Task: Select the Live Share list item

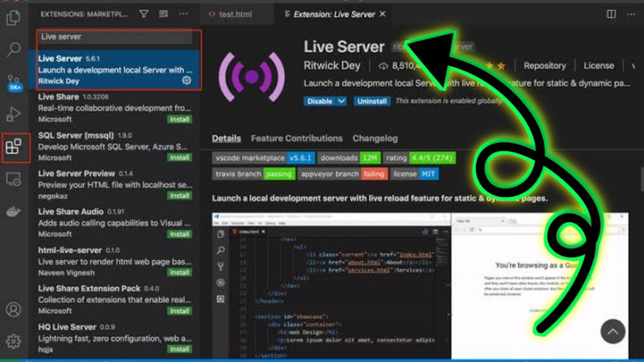Action: point(115,108)
